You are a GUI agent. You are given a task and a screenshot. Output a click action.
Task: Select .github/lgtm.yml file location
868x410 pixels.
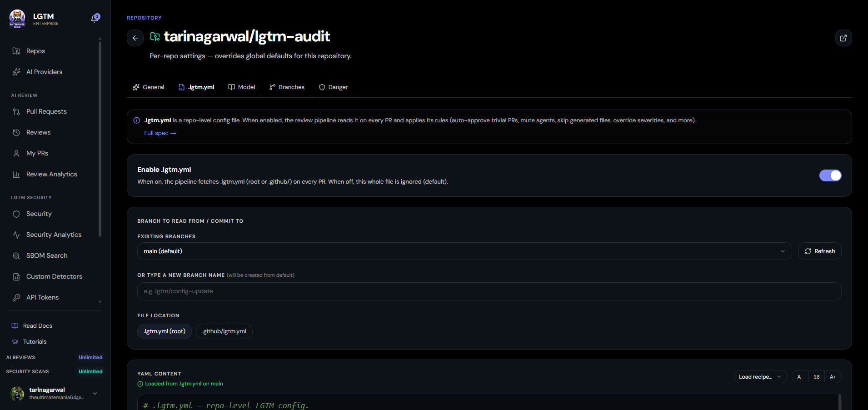click(x=224, y=331)
